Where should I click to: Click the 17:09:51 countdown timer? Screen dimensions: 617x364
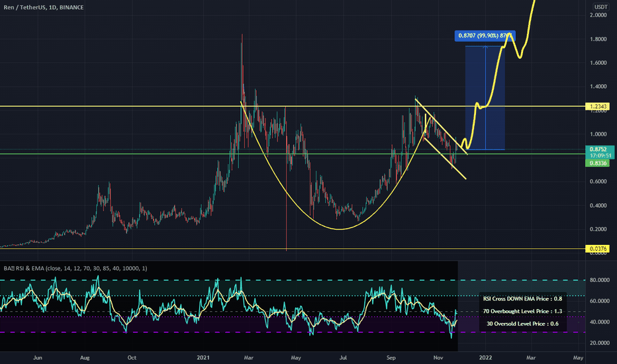coord(600,156)
